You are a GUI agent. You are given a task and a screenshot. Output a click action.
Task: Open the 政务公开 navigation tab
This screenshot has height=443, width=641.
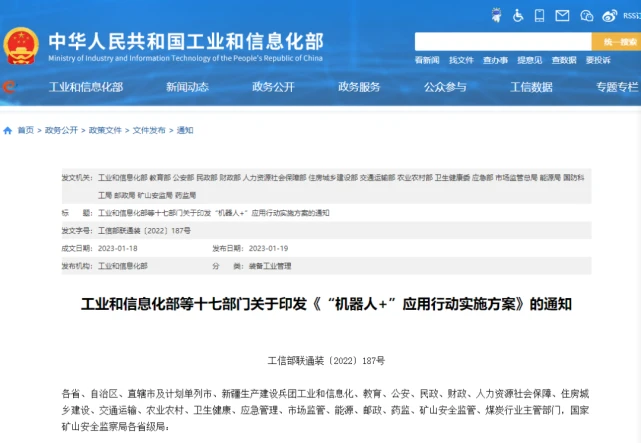(x=273, y=87)
